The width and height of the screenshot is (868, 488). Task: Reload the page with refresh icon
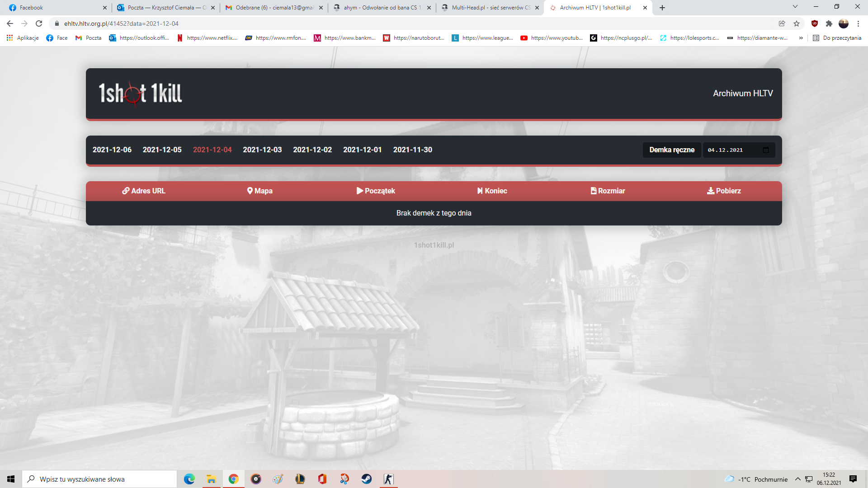point(39,23)
